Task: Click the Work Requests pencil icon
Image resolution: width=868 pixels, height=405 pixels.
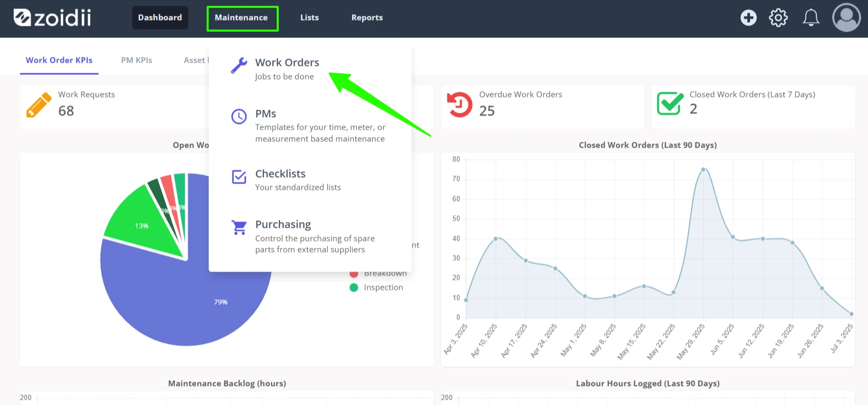Action: [38, 104]
